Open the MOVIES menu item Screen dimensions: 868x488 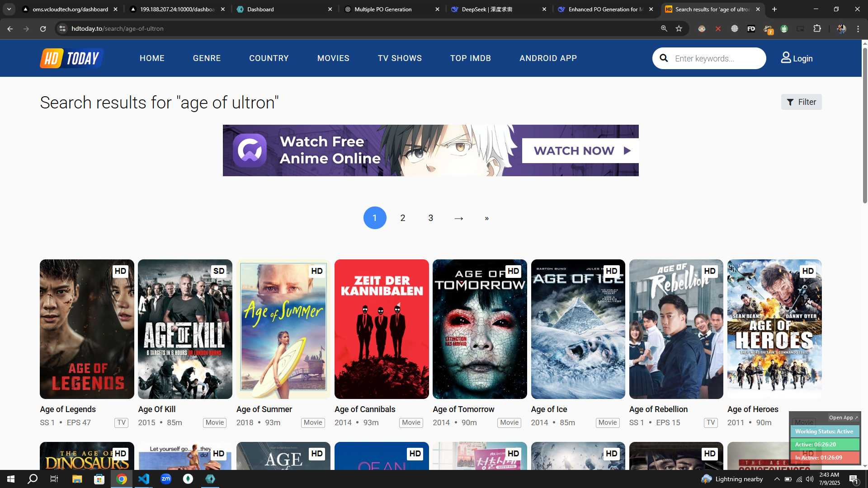[333, 58]
